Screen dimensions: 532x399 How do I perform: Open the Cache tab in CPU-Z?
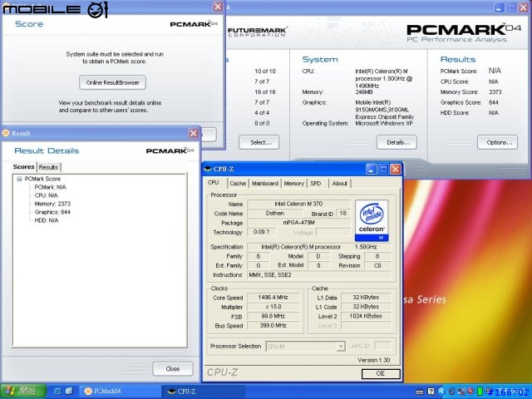pos(238,183)
